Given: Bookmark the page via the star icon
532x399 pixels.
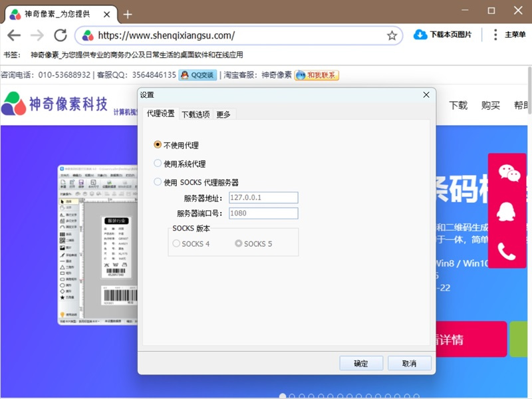Looking at the screenshot, I should click(392, 35).
